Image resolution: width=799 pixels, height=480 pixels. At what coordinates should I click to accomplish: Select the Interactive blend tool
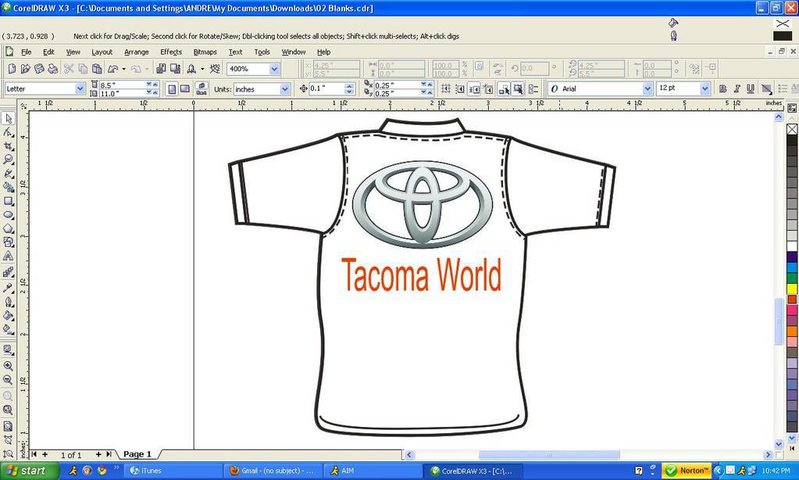point(8,273)
